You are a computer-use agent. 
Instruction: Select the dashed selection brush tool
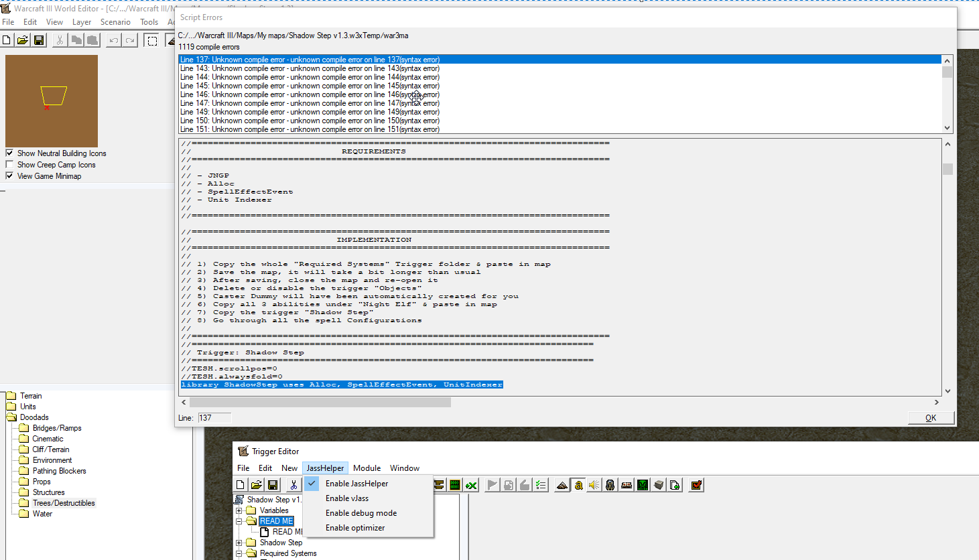tap(152, 41)
